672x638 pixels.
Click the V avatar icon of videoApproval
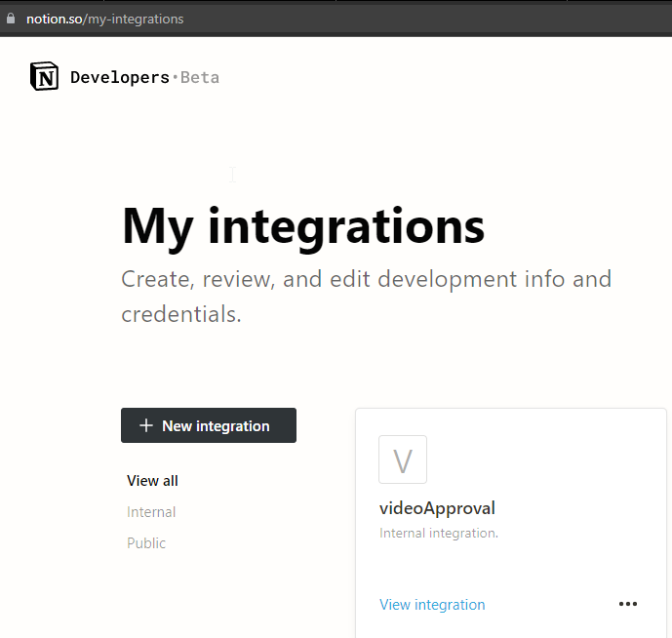(x=403, y=459)
